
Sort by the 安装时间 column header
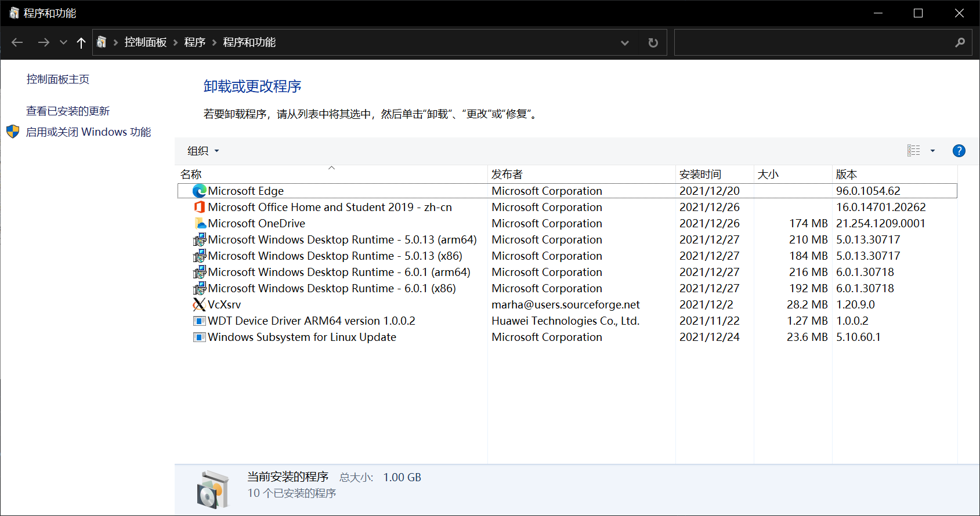tap(715, 174)
